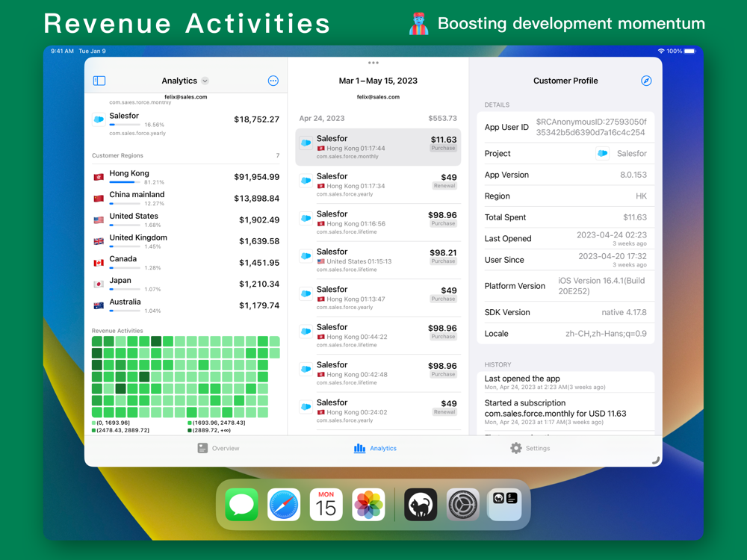Viewport: 747px width, 560px height.
Task: Click the Revenue Activities heatmap grid
Action: pyautogui.click(x=186, y=376)
